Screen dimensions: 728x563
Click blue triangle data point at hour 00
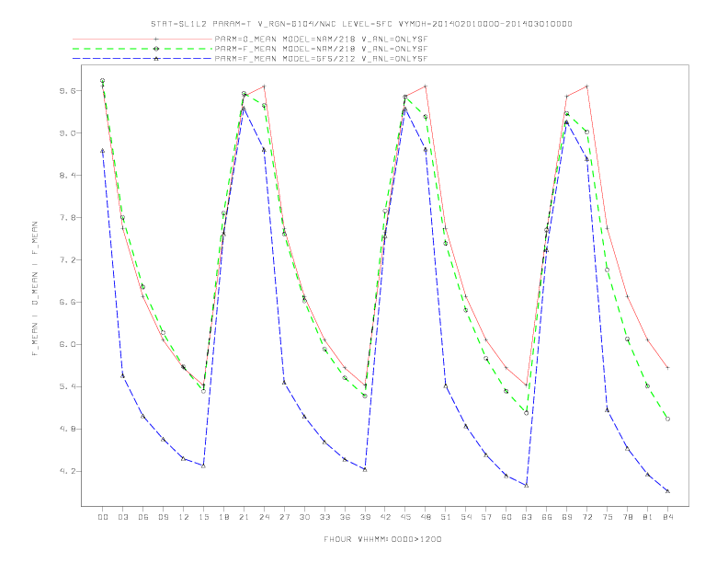click(103, 151)
